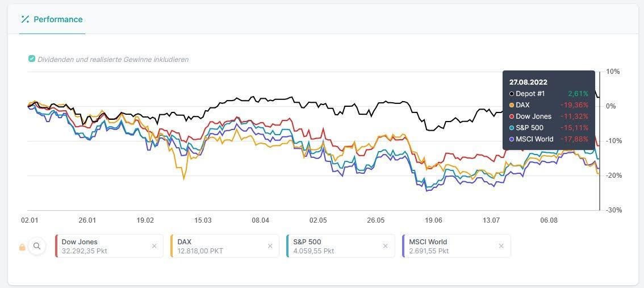This screenshot has height=288, width=644.
Task: Remove the S&P 500 benchmark chip
Action: (385, 246)
